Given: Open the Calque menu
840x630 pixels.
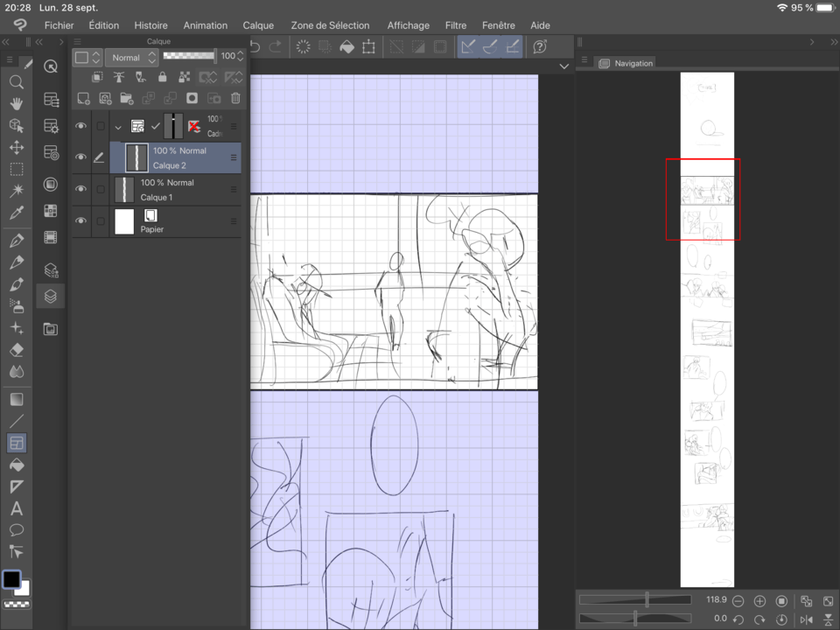Looking at the screenshot, I should click(x=258, y=25).
